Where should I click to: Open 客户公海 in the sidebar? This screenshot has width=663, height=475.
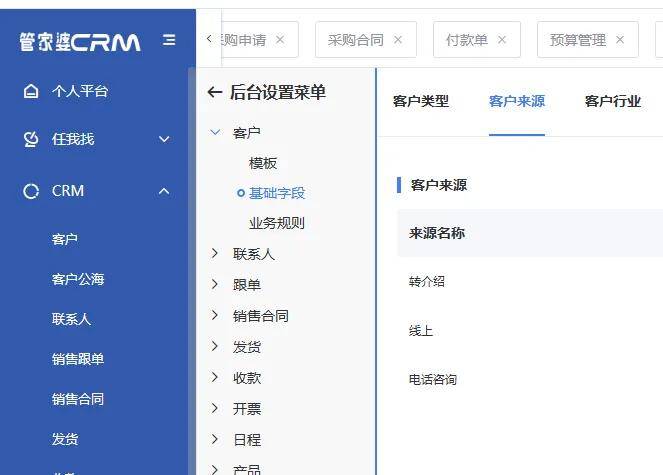78,279
